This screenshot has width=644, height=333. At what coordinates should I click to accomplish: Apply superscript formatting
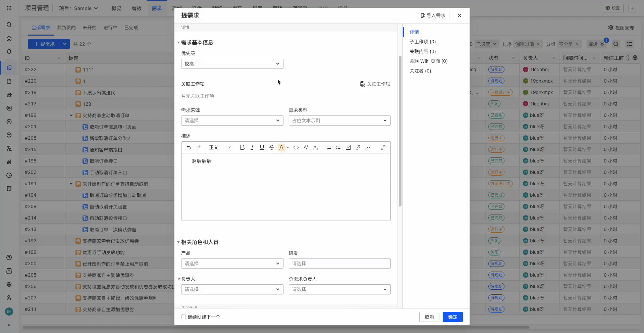tap(306, 147)
